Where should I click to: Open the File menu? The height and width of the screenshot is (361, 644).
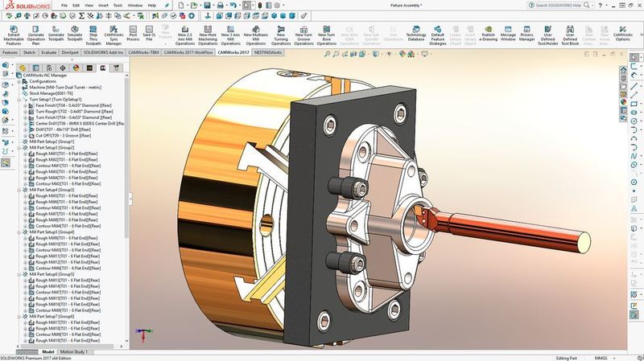pos(64,6)
